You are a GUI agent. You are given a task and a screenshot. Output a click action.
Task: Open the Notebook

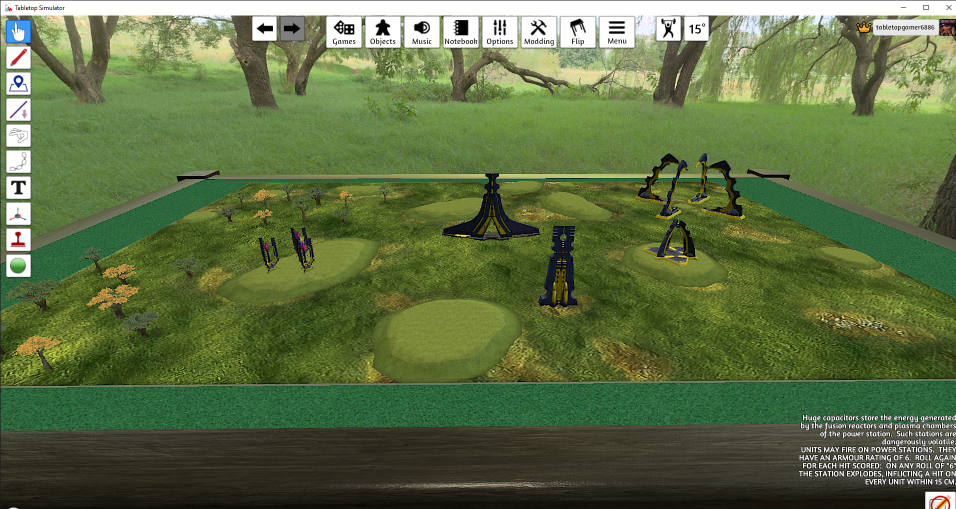[461, 32]
